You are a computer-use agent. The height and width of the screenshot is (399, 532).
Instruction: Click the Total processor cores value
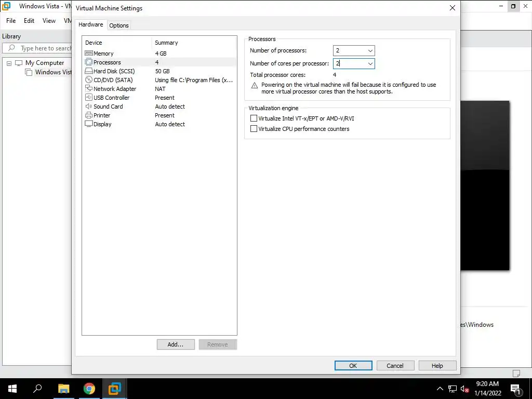pos(335,75)
